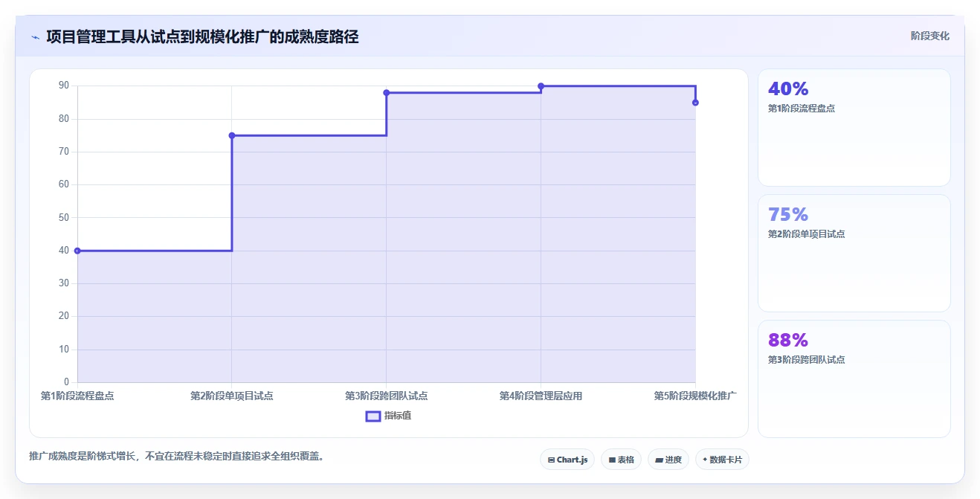This screenshot has height=499, width=980.
Task: Click y-axis tick label 0
Action: coord(66,382)
